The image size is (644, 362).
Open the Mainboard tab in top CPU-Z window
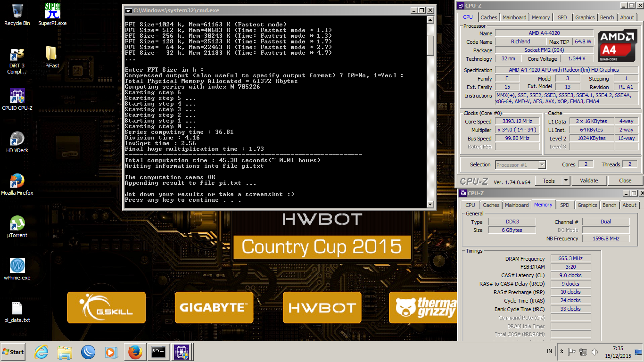(514, 17)
